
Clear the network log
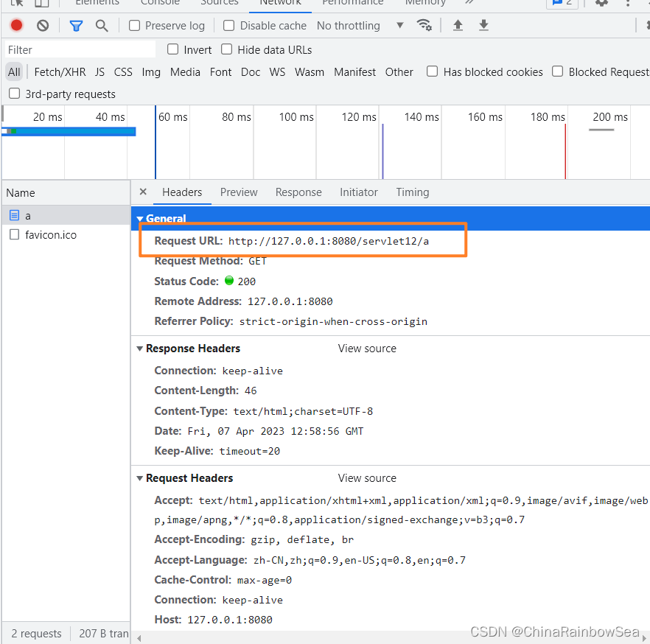pos(43,26)
